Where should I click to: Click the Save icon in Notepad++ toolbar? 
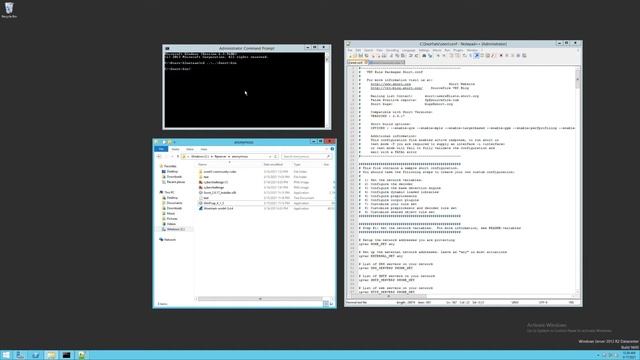360,56
